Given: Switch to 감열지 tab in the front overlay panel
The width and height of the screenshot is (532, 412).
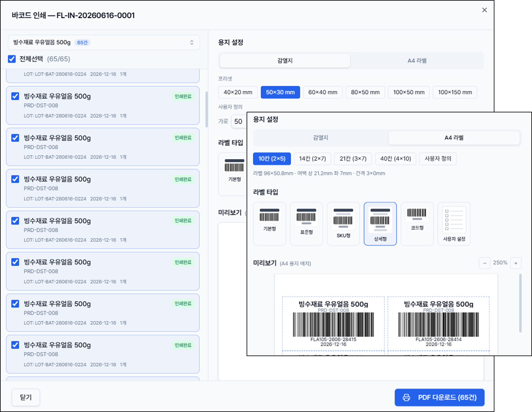Looking at the screenshot, I should (321, 138).
